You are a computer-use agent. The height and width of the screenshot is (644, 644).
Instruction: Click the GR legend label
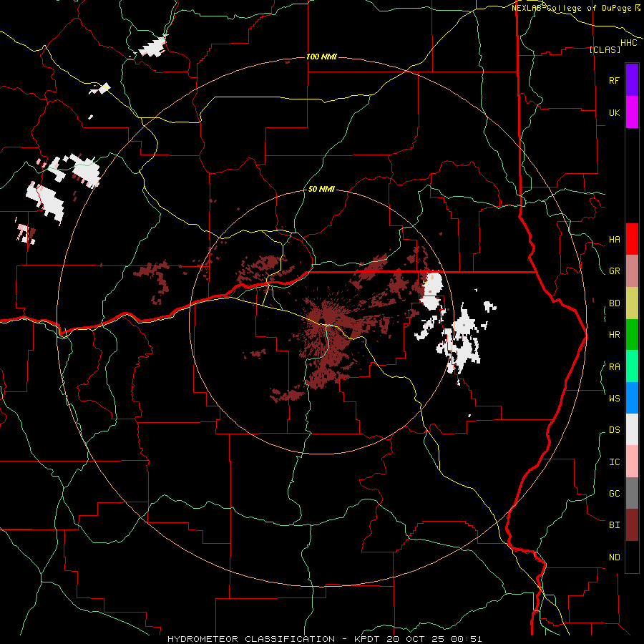click(x=614, y=271)
